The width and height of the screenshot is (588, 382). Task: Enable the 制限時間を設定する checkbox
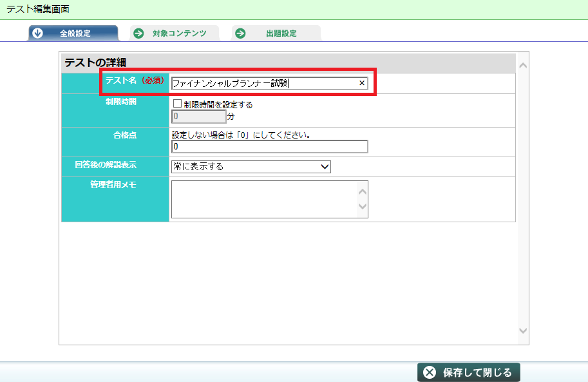tap(177, 104)
